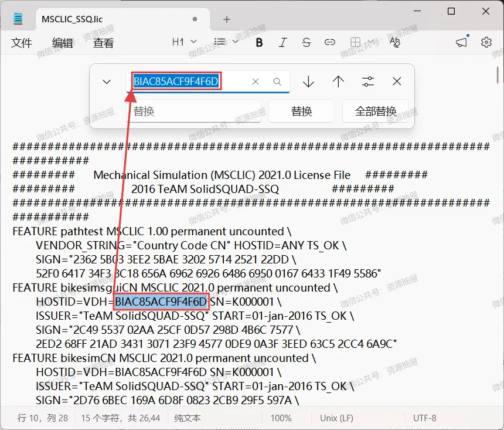The height and width of the screenshot is (430, 504).
Task: Insert a link
Action: 330,42
